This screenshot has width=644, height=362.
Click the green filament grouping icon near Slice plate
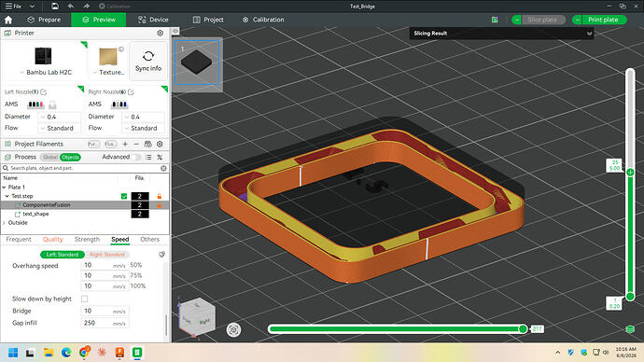click(x=495, y=20)
